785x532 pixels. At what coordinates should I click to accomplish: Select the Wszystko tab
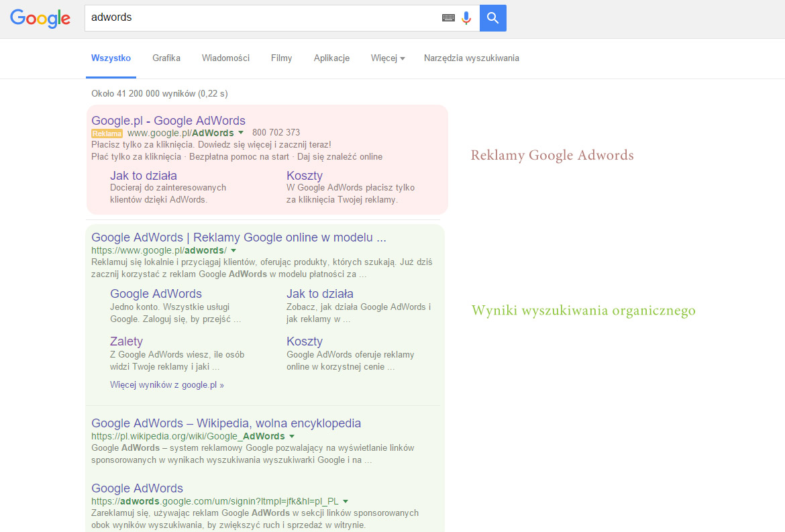point(111,58)
